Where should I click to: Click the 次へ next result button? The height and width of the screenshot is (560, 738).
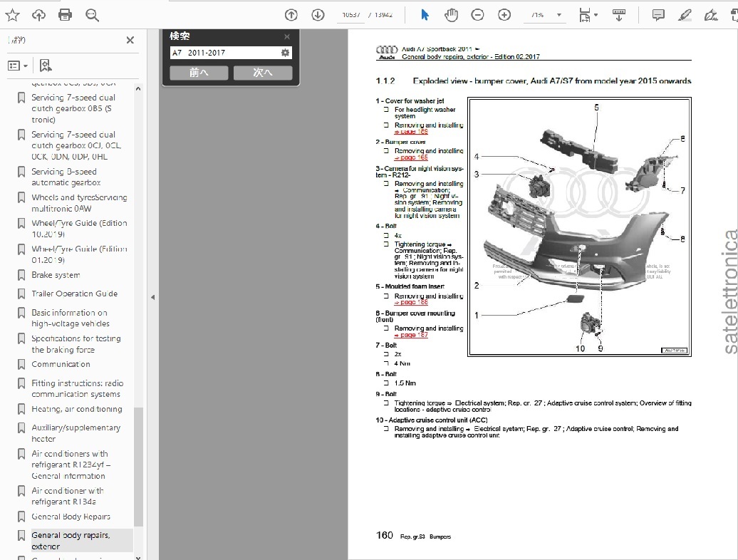pyautogui.click(x=263, y=73)
